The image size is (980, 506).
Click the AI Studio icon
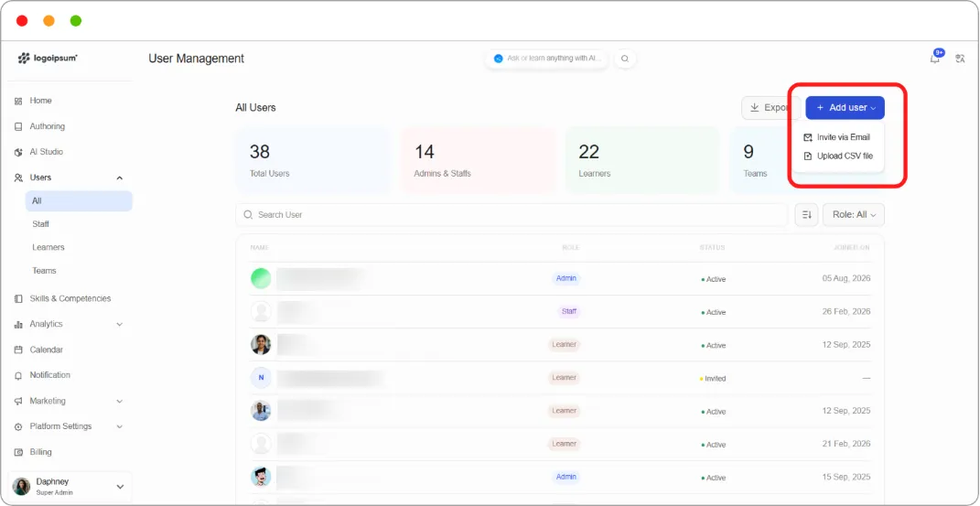(18, 152)
